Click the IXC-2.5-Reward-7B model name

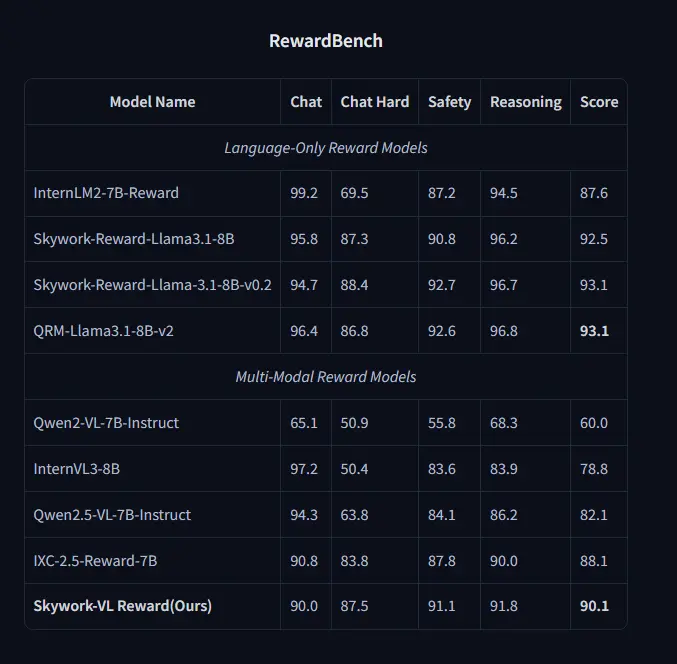click(x=95, y=561)
